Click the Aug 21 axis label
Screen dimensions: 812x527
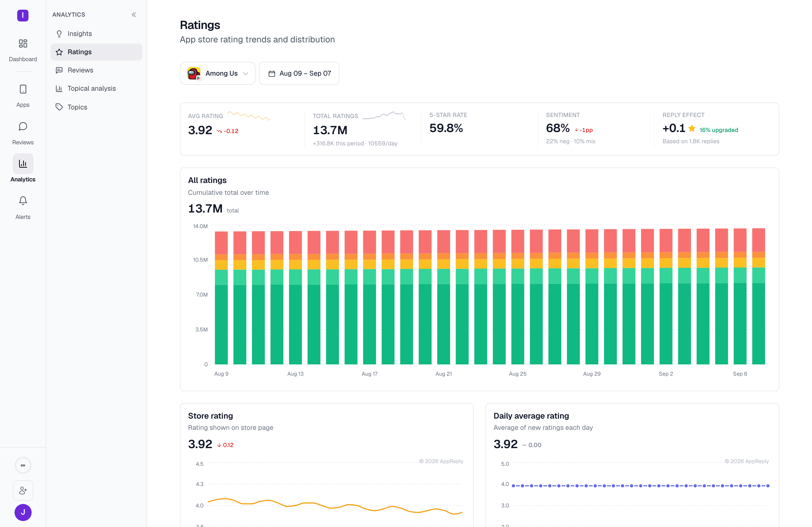tap(444, 374)
